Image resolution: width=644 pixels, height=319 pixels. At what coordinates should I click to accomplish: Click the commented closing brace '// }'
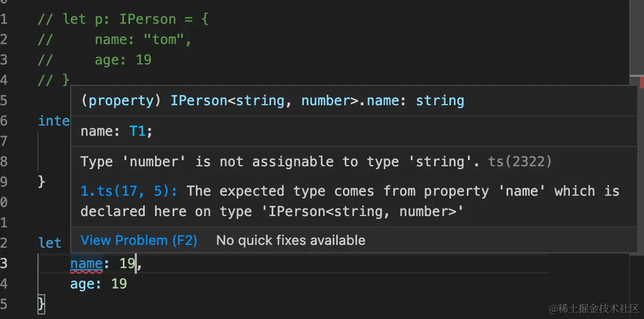pos(53,80)
